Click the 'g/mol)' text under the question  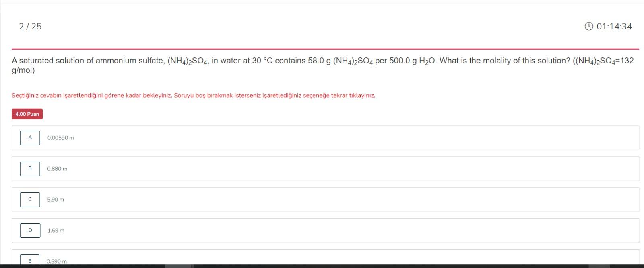(x=23, y=70)
